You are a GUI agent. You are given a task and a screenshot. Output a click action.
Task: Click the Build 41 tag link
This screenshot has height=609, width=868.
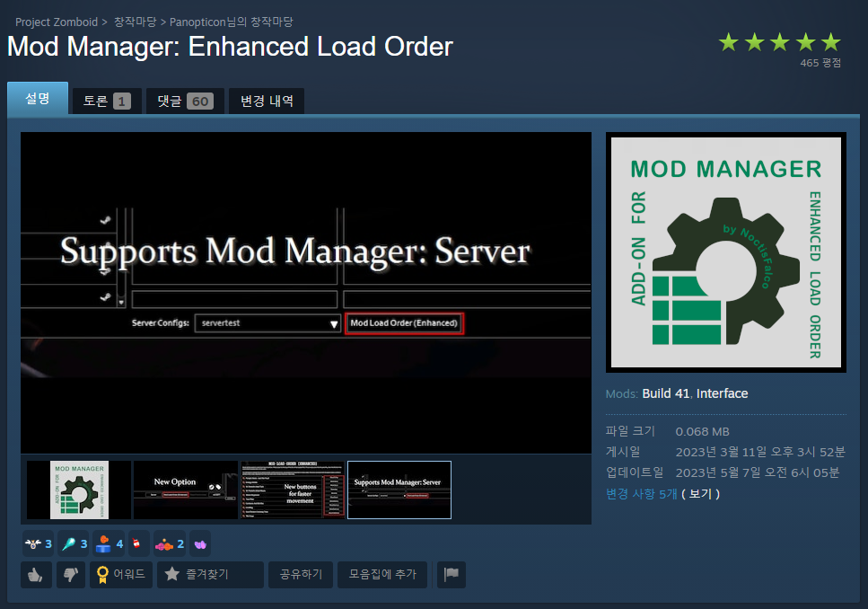665,393
